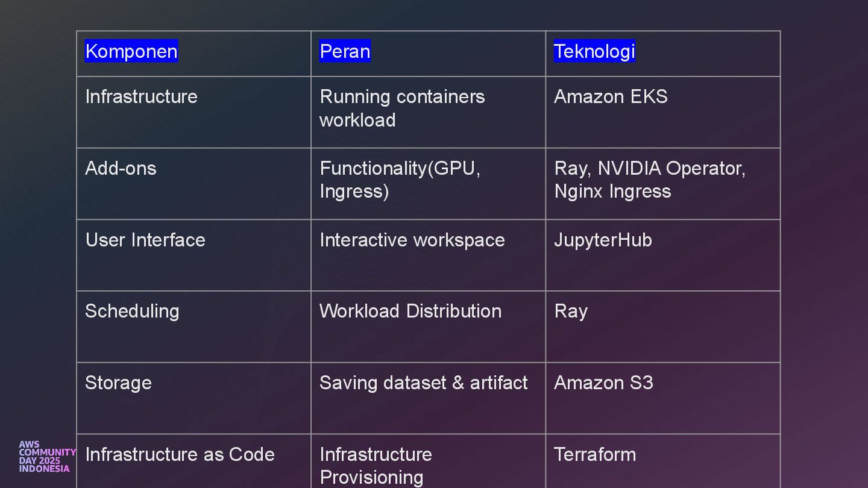Select the Infrastructure as Code cell
This screenshot has width=868, height=488.
tap(180, 454)
